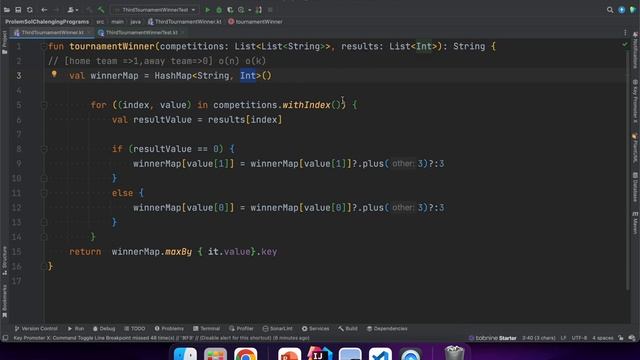Viewport: 640px width, 360px height.
Task: Click ProlemSolChalengingPrograms in breadcrumb
Action: pos(47,22)
